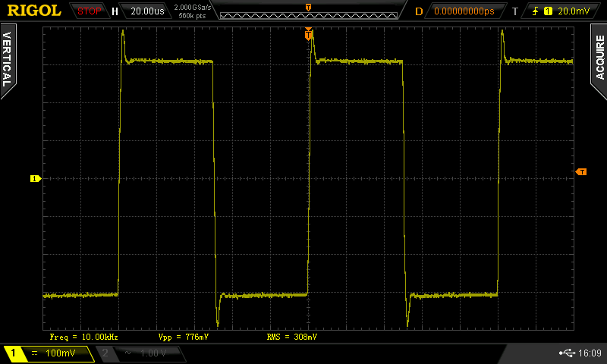This screenshot has width=607, height=364.
Task: Click the red STOP run status indicator
Action: [x=89, y=11]
